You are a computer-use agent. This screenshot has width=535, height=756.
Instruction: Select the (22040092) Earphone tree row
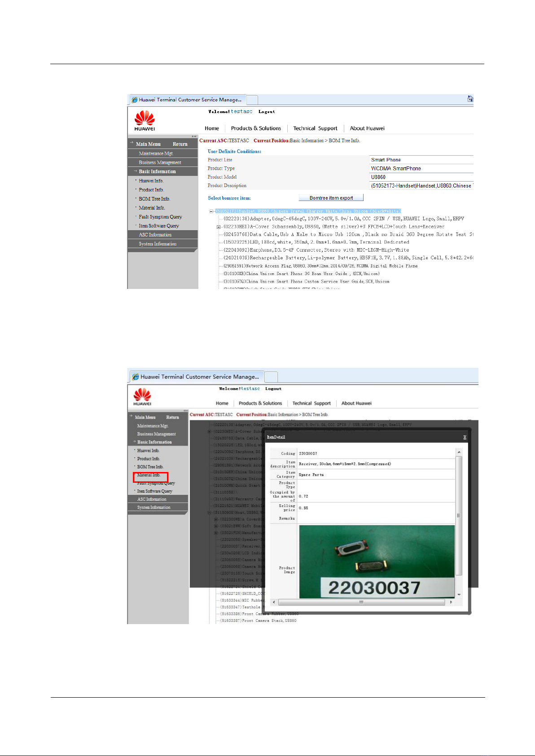(x=316, y=250)
